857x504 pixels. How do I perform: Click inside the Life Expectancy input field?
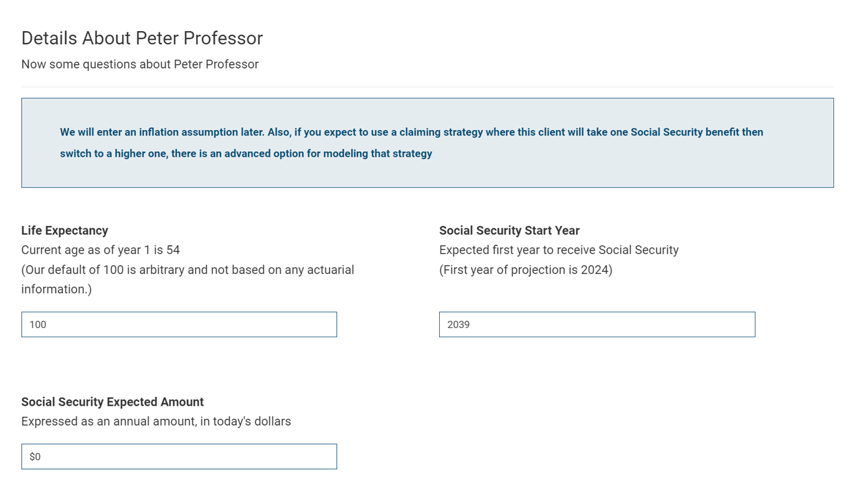click(179, 324)
